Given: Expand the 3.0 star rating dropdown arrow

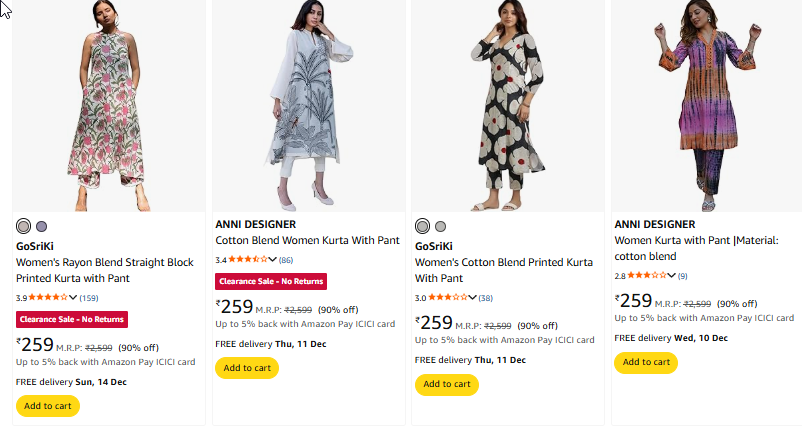Looking at the screenshot, I should click(472, 298).
